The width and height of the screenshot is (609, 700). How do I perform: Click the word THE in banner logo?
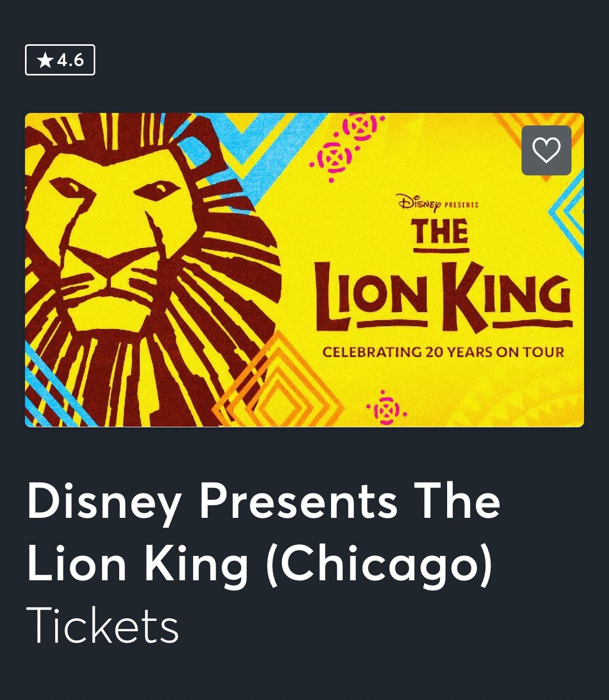pyautogui.click(x=441, y=233)
